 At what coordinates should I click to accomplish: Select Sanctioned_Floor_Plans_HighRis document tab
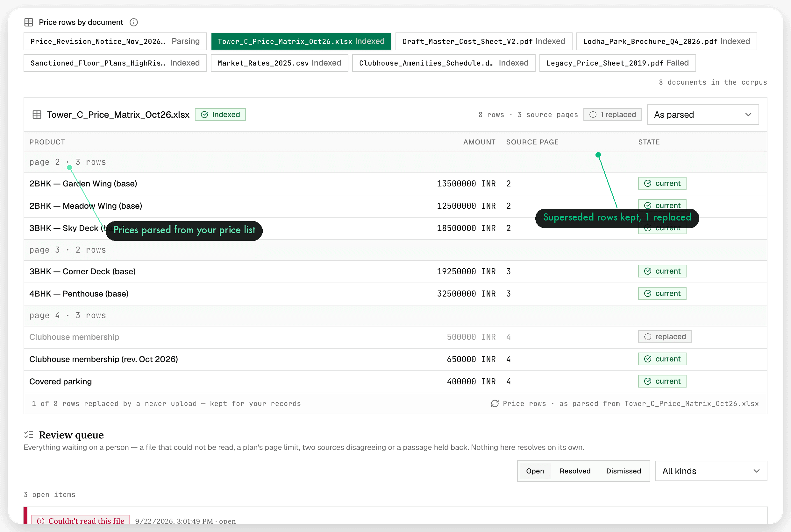coord(115,63)
